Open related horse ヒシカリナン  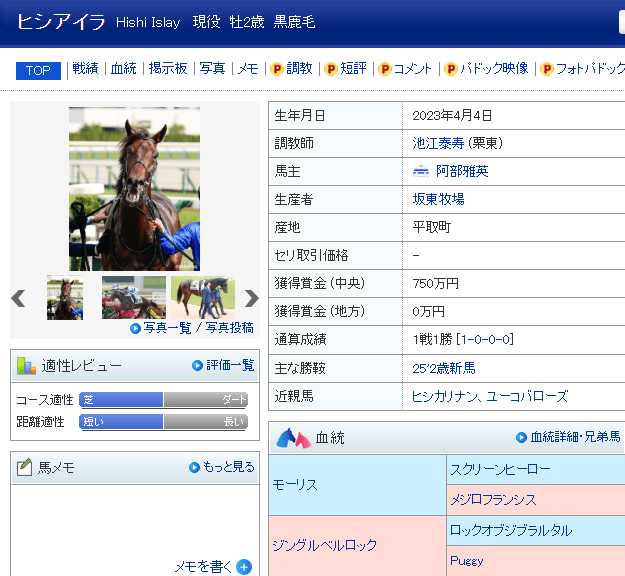tap(445, 396)
